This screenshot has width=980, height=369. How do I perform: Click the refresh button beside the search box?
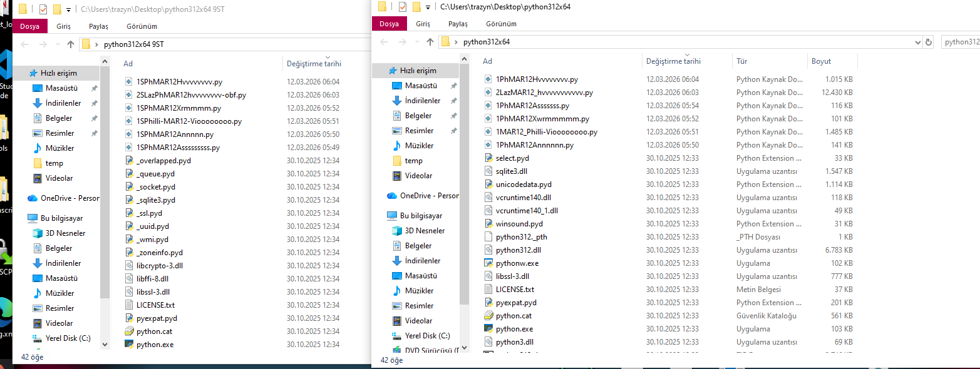click(x=929, y=42)
